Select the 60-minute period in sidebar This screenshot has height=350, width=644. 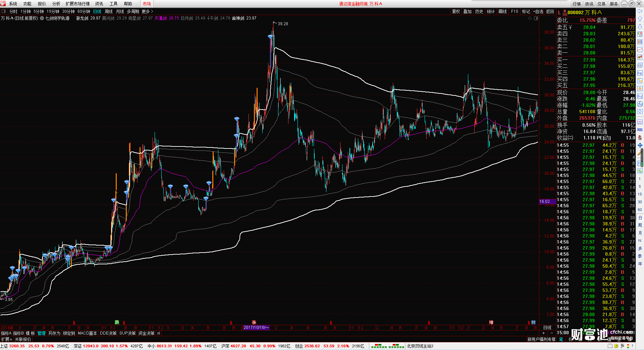coord(640,210)
